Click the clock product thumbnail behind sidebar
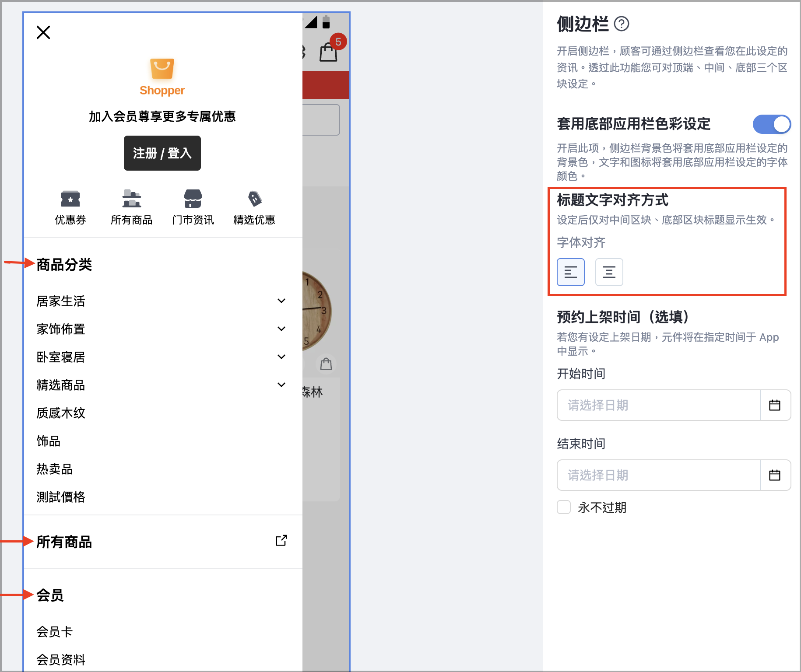 tap(317, 311)
